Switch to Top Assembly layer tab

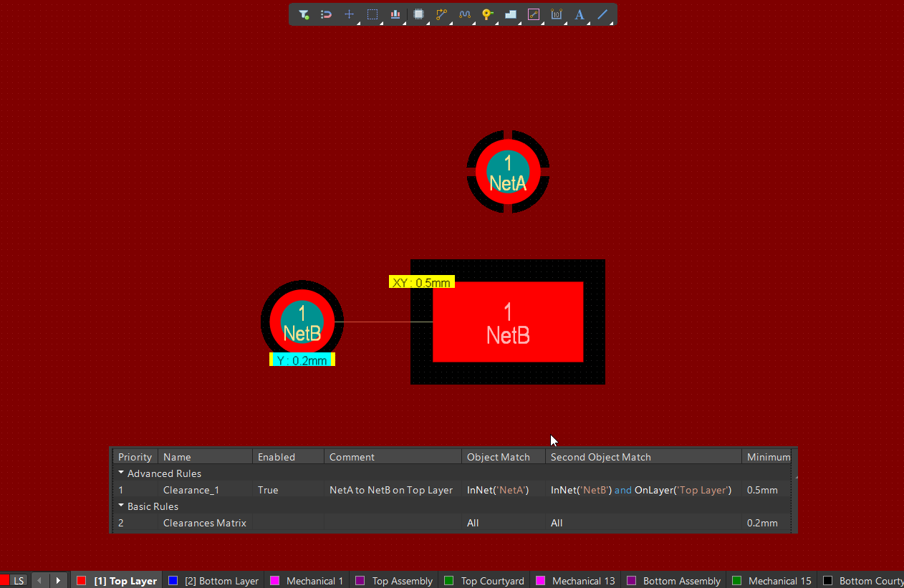click(394, 580)
